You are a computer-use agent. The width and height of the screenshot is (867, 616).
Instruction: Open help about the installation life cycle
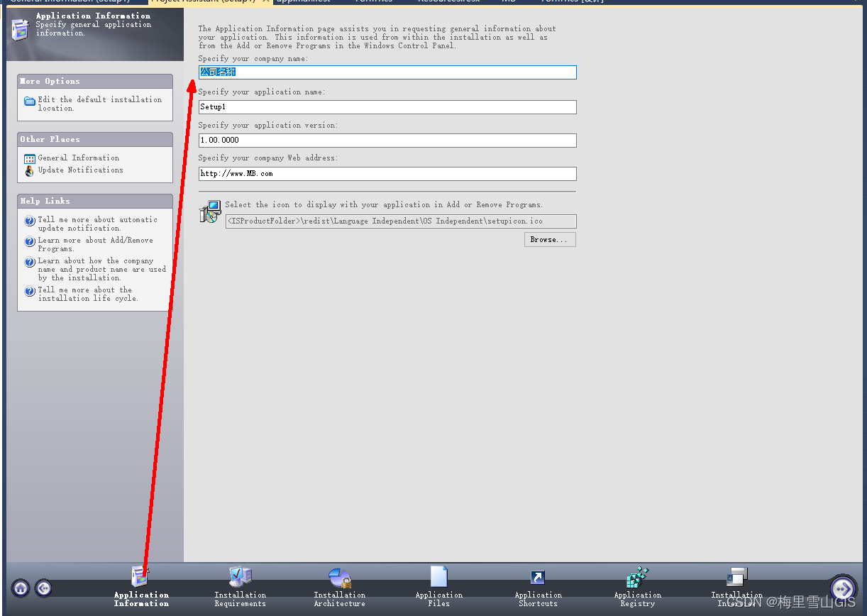coord(88,294)
